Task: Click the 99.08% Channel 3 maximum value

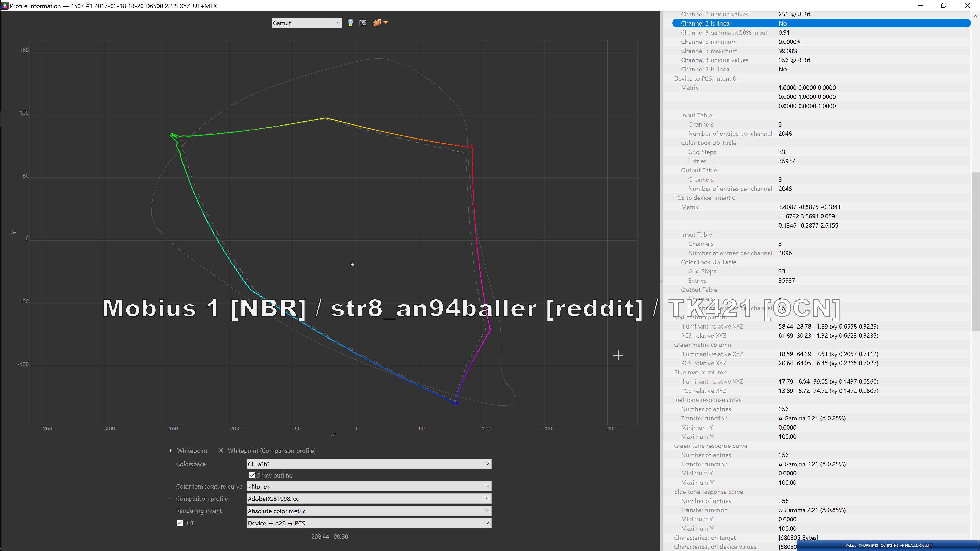Action: [788, 51]
